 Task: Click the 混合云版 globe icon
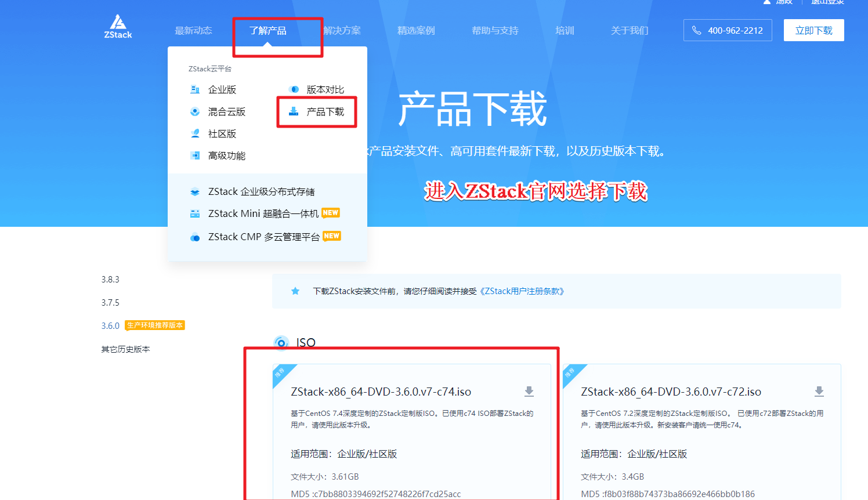[x=195, y=111]
